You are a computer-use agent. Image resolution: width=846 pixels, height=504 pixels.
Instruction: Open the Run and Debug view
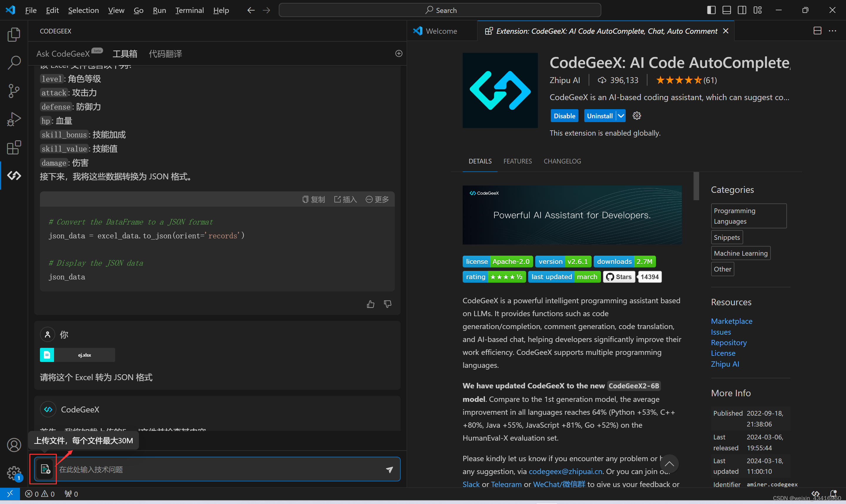click(x=14, y=119)
